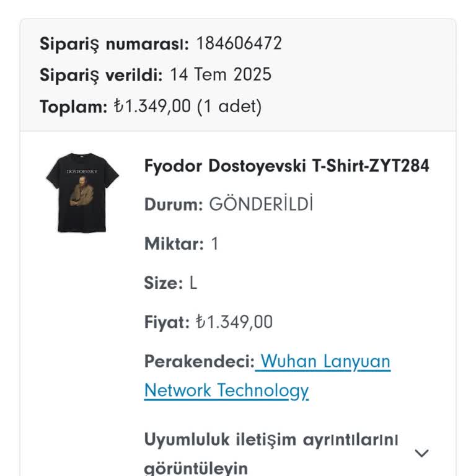Click the GÖNDERİLDİ shipment status text

261,205
